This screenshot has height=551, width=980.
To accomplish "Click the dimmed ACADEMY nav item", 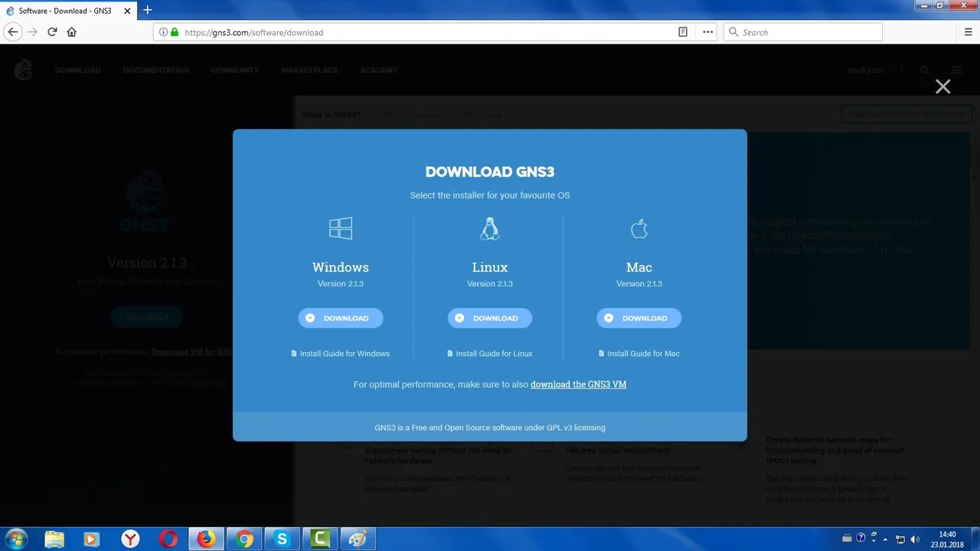I will (x=379, y=70).
